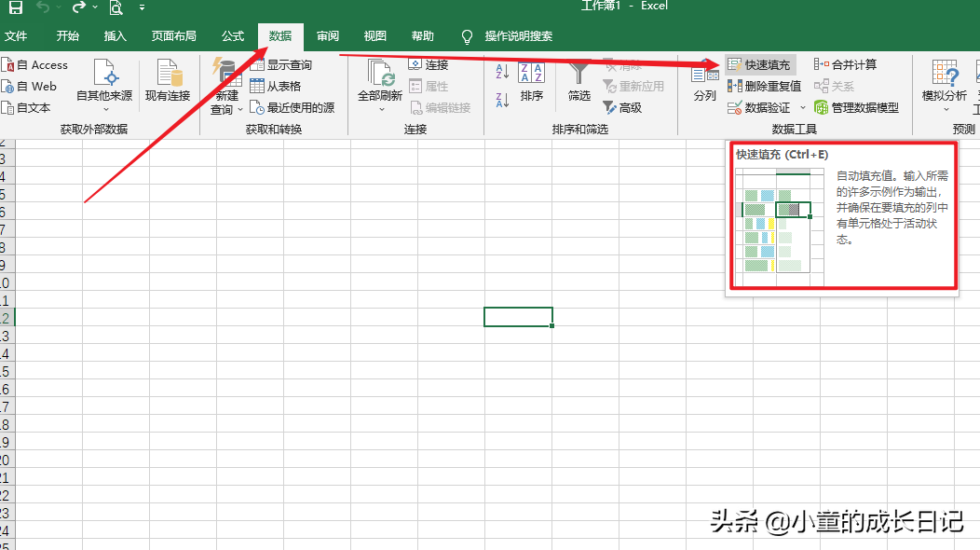Open the 文件 menu
The width and height of the screenshot is (980, 550).
tap(16, 36)
